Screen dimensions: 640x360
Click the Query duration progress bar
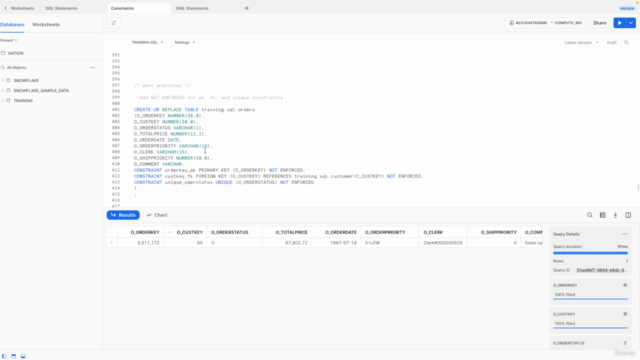point(590,253)
